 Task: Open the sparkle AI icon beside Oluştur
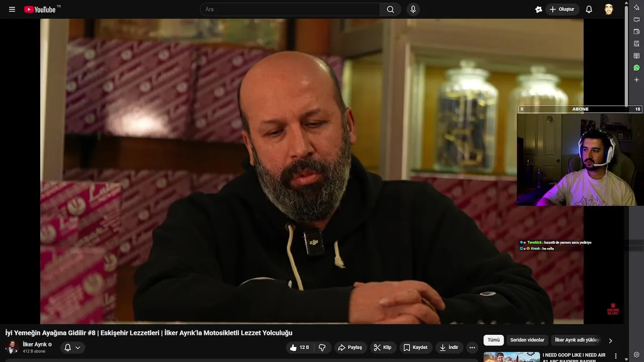click(538, 10)
